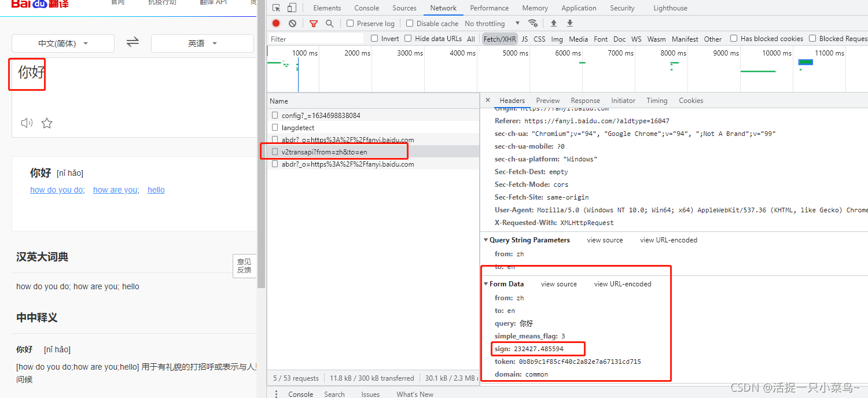Screen dimensions: 868x398
Task: Click the record network log button
Action: tap(276, 23)
